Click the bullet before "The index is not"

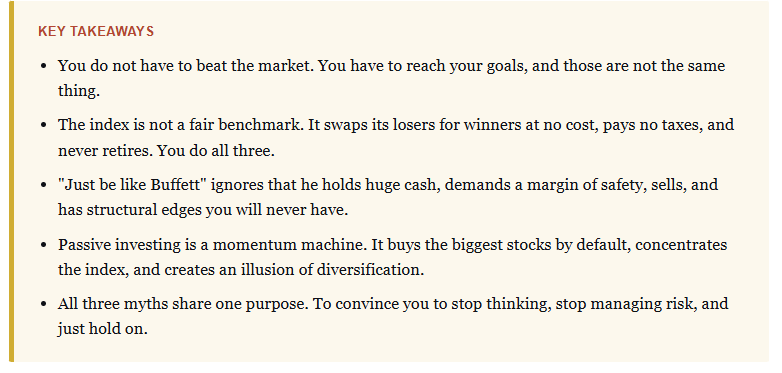click(x=44, y=125)
